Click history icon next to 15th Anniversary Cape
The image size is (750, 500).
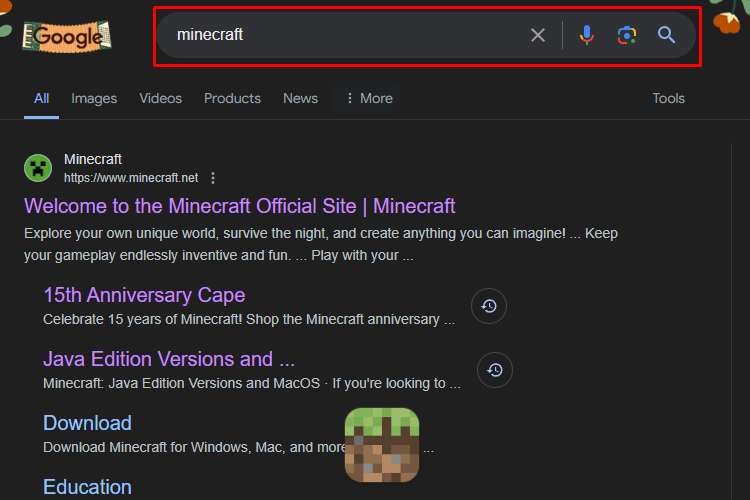(489, 306)
